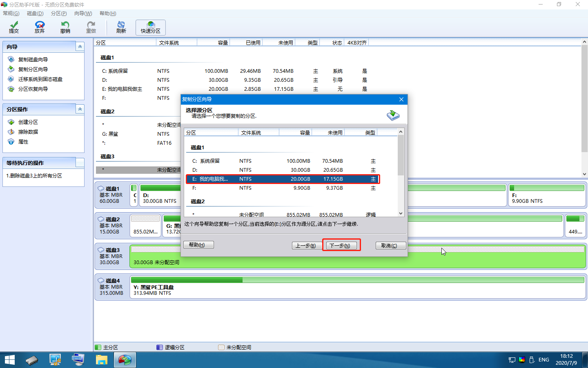Screen dimensions: 588x368
Task: Sort dialog list by 文件系统 column header
Action: pyautogui.click(x=259, y=132)
